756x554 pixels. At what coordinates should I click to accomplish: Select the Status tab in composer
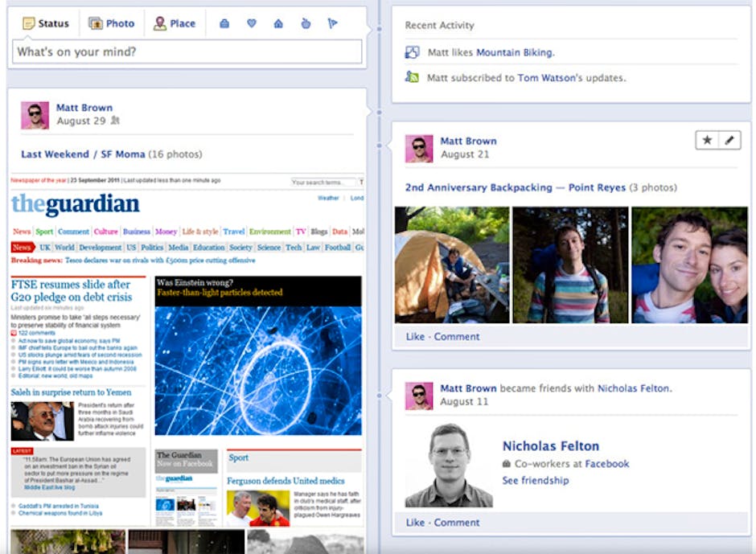pos(46,23)
